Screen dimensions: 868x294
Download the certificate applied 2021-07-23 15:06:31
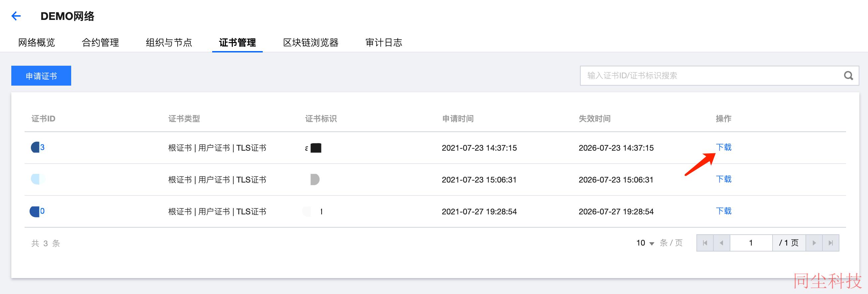point(723,179)
